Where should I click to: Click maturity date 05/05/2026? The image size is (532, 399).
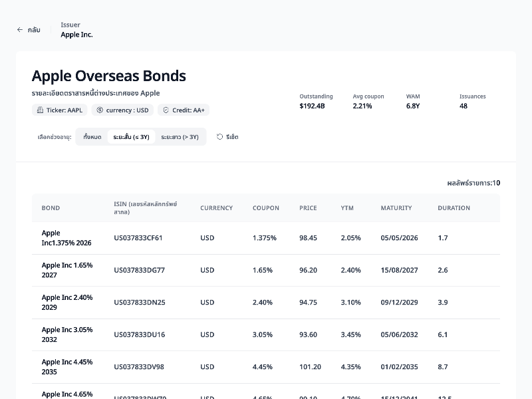coord(400,238)
